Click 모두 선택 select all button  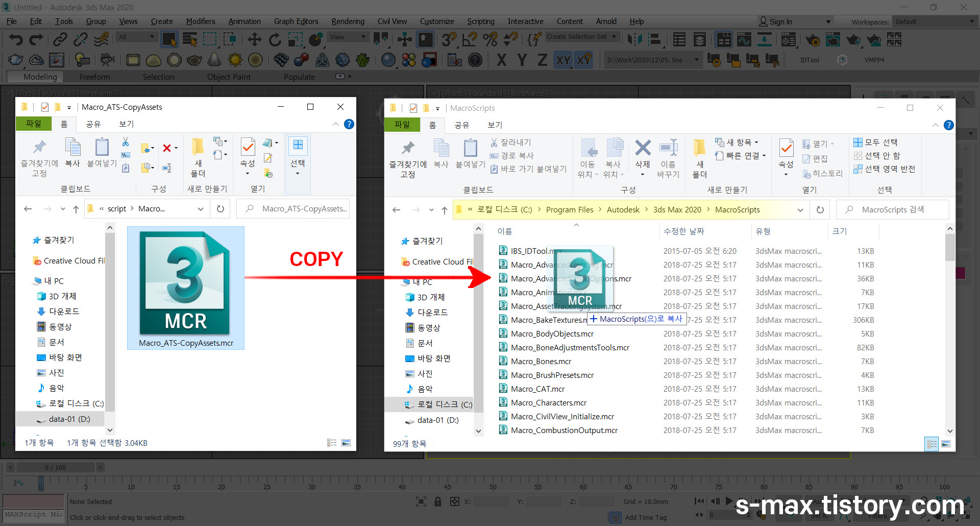click(x=876, y=142)
